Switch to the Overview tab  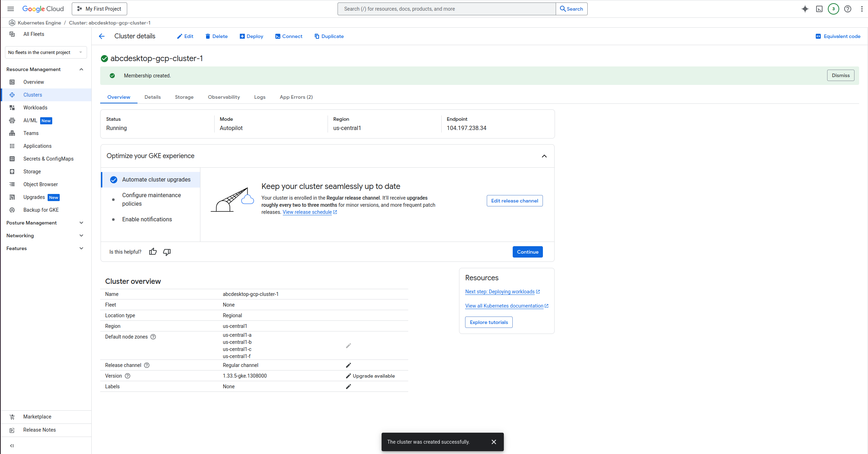tap(119, 97)
